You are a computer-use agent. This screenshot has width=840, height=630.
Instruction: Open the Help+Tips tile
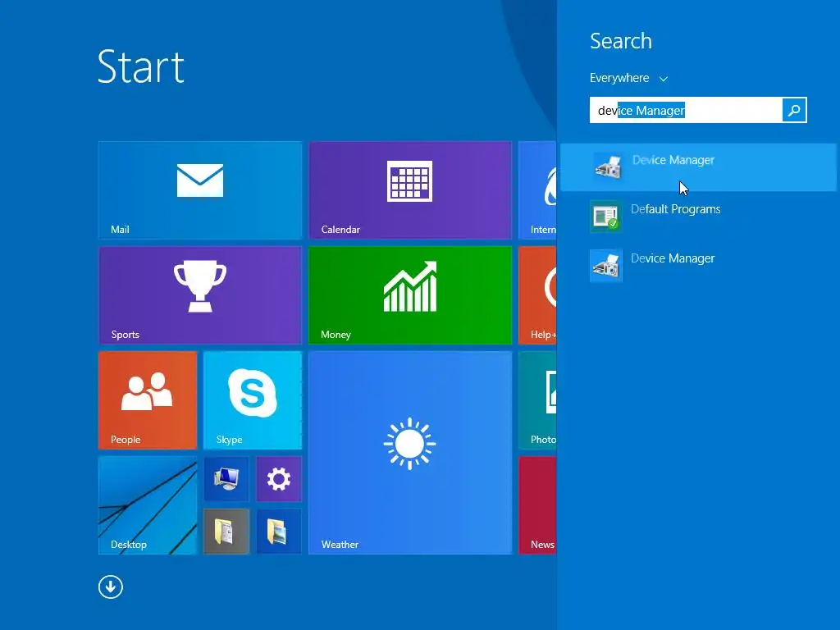pyautogui.click(x=537, y=295)
